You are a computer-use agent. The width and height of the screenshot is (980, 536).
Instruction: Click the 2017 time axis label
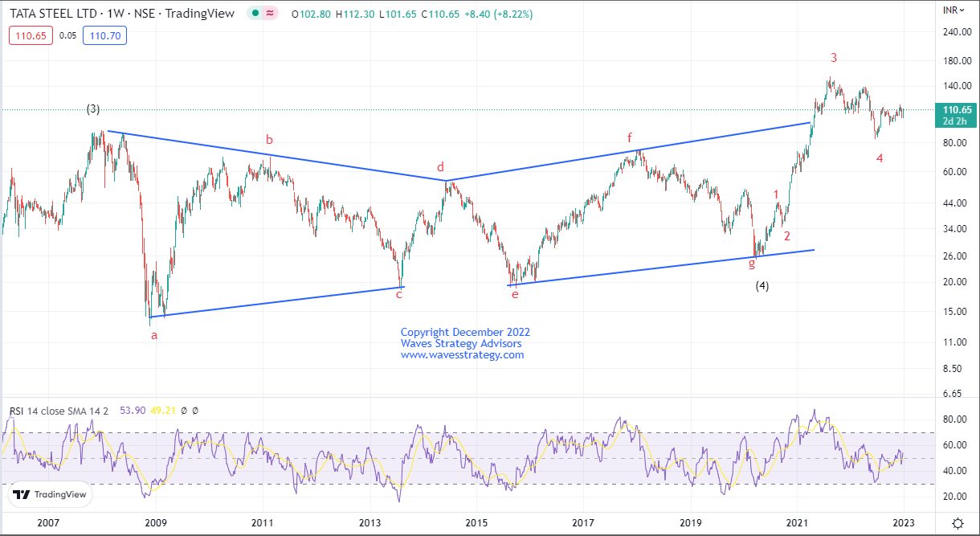pyautogui.click(x=583, y=523)
